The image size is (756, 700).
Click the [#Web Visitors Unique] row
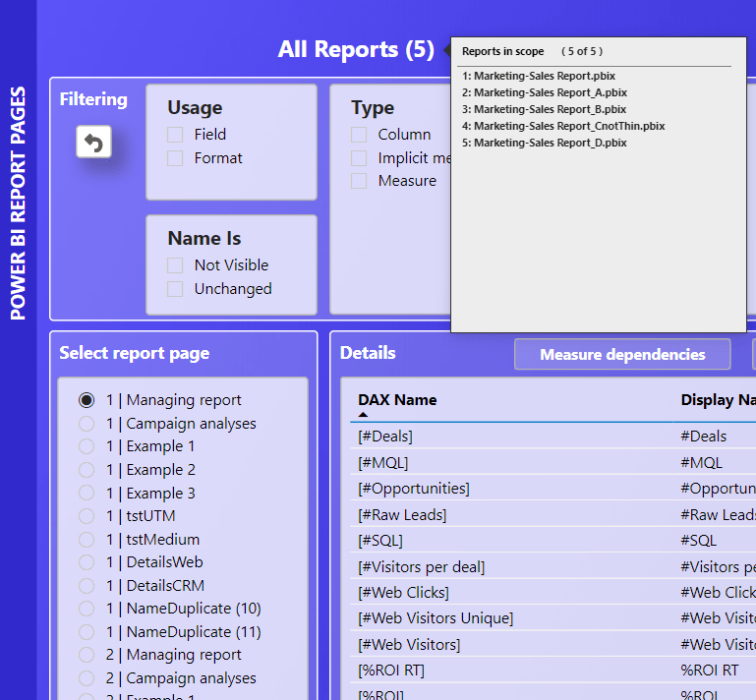pyautogui.click(x=436, y=618)
